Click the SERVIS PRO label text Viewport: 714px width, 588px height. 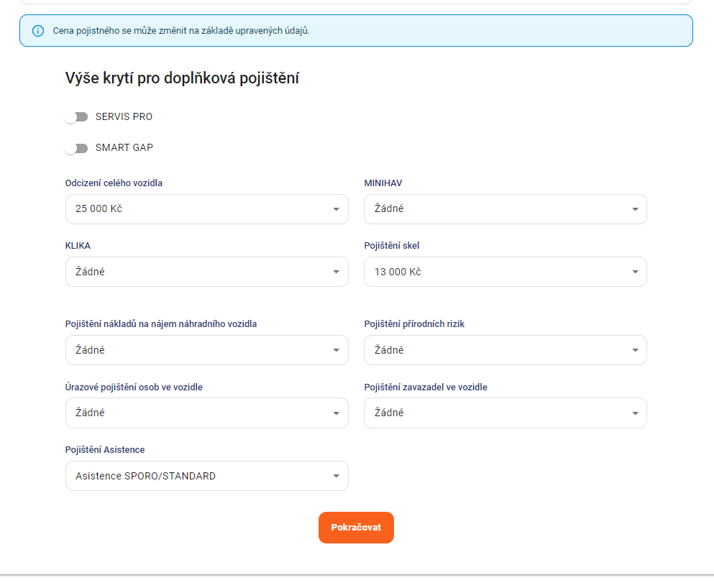click(124, 116)
